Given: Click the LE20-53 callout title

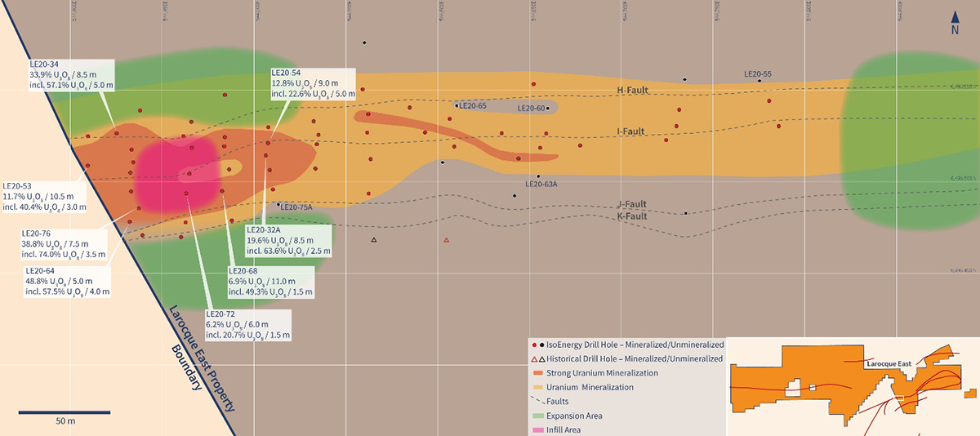Looking at the screenshot, I should point(19,187).
